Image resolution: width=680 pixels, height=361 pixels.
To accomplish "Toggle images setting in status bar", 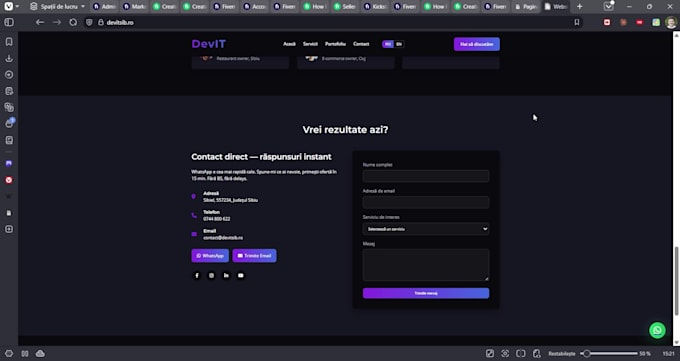I will (490, 354).
